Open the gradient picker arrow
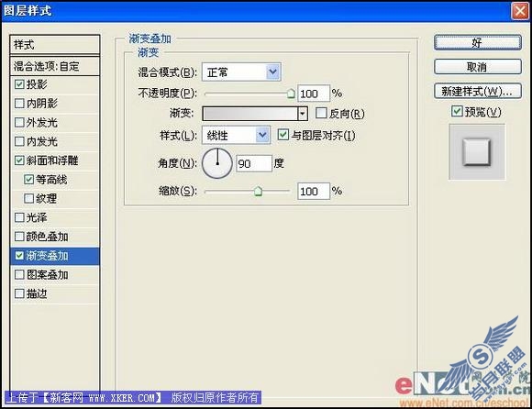The height and width of the screenshot is (409, 532). 303,114
